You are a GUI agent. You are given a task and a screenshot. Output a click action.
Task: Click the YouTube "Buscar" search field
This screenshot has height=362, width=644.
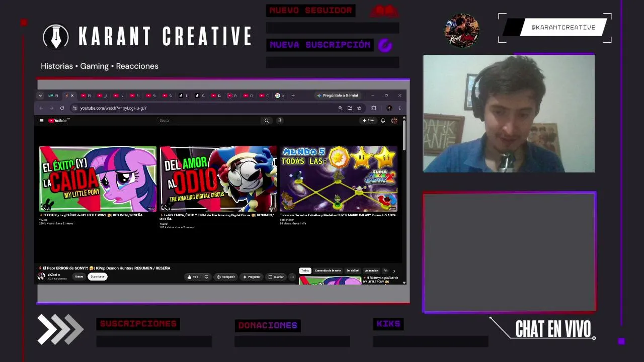tap(209, 121)
